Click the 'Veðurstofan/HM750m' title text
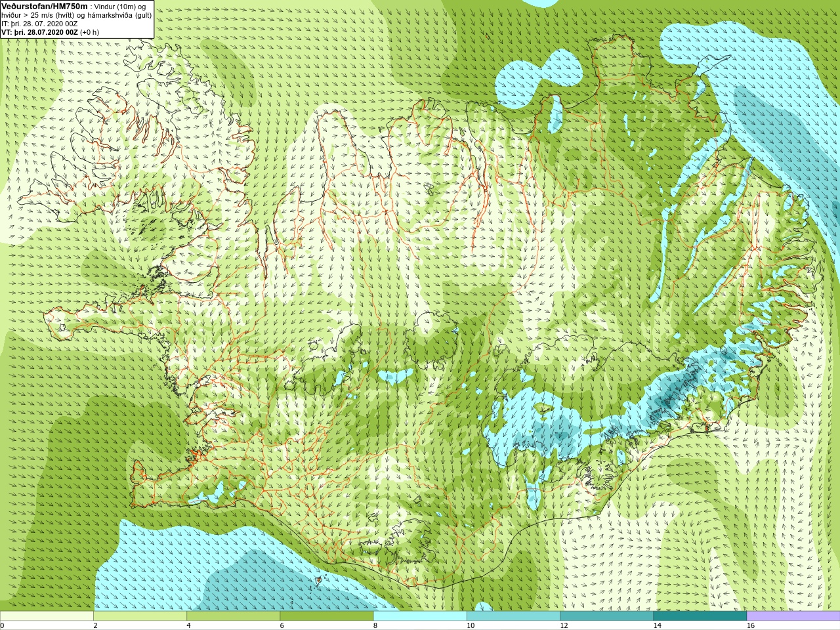 (x=45, y=7)
